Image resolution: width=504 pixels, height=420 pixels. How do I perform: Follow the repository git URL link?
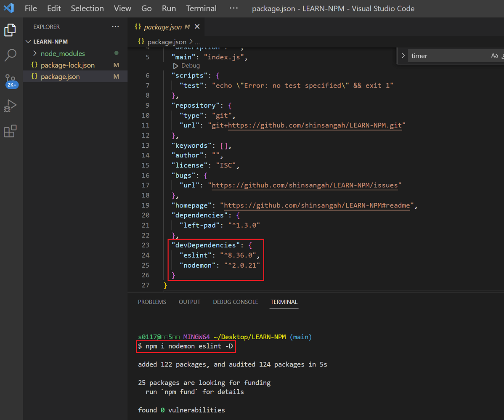[x=315, y=125]
